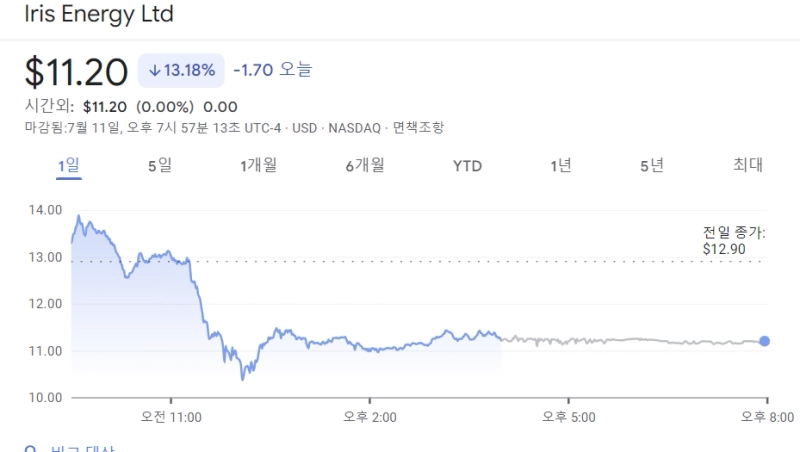The height and width of the screenshot is (452, 800).
Task: Click the search icon below the chart
Action: 31,448
